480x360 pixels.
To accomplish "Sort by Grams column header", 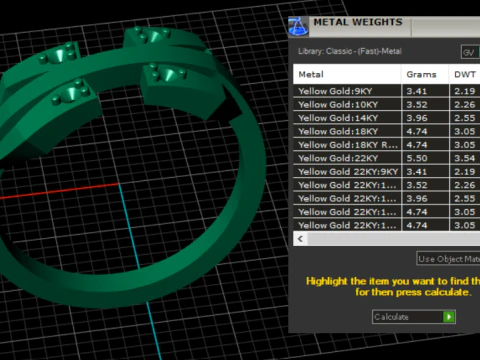I will click(x=425, y=74).
